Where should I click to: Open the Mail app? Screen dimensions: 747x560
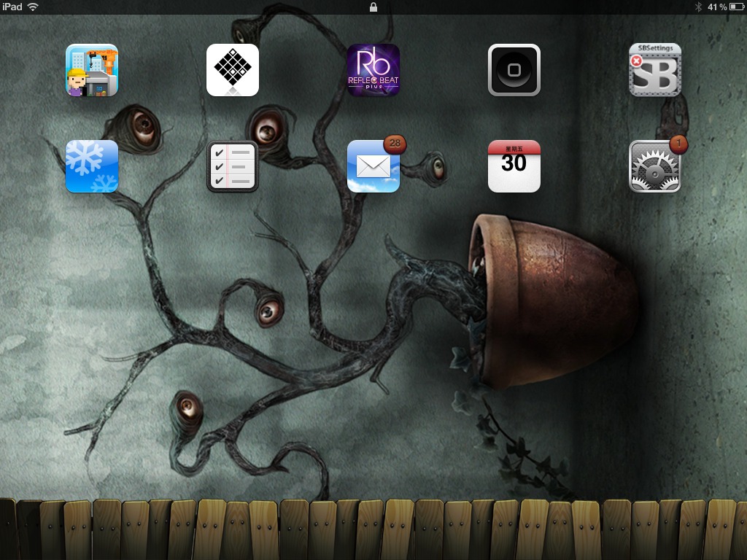[x=373, y=166]
